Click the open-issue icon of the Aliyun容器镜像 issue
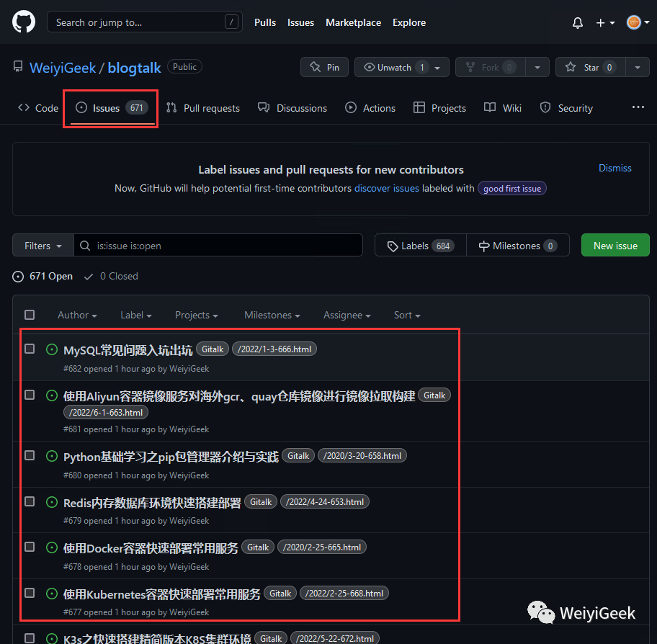657x644 pixels. point(52,395)
